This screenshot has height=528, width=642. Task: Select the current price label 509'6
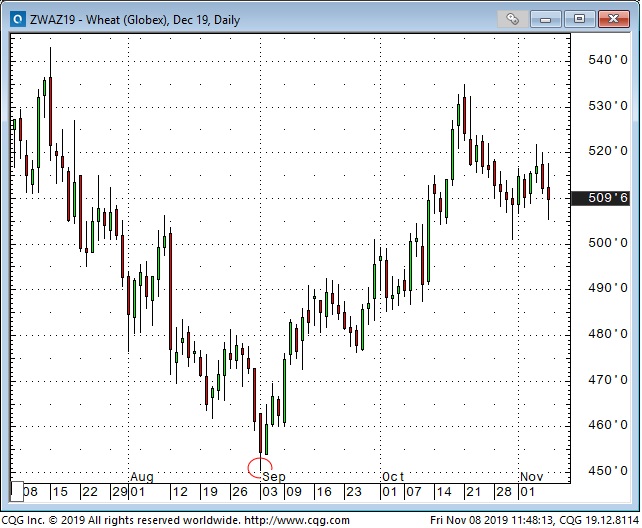pos(601,198)
